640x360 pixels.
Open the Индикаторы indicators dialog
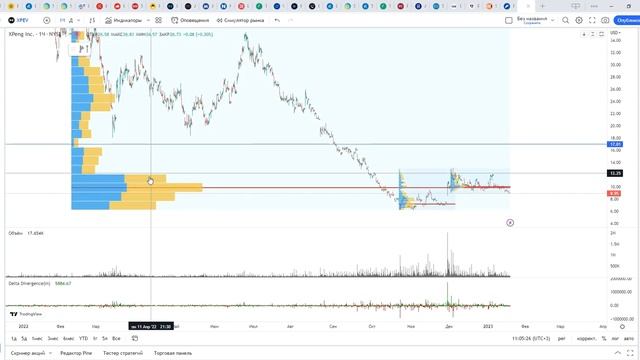123,20
